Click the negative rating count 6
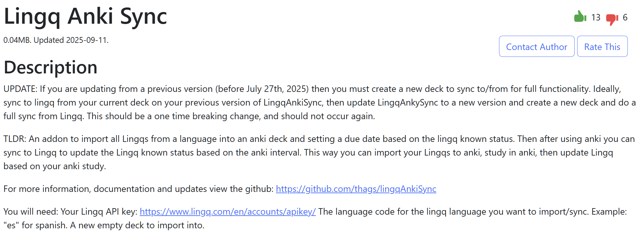Viewport: 644px width, 239px height. (x=625, y=18)
